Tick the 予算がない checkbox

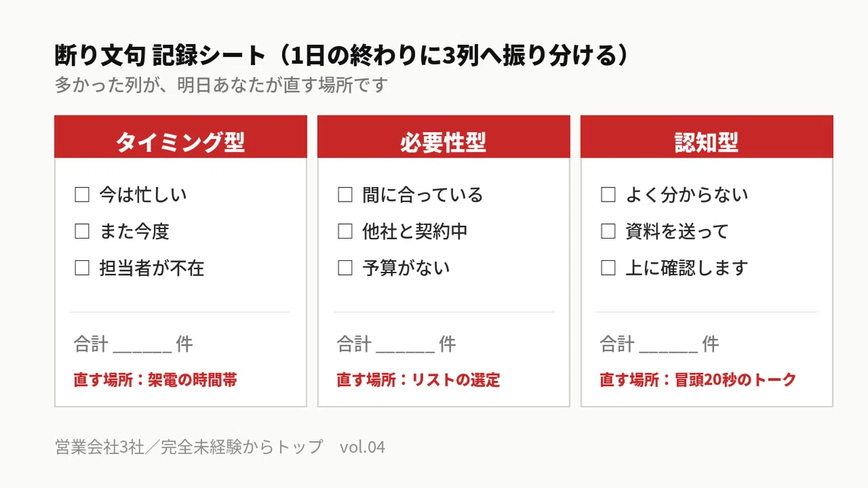(x=345, y=268)
